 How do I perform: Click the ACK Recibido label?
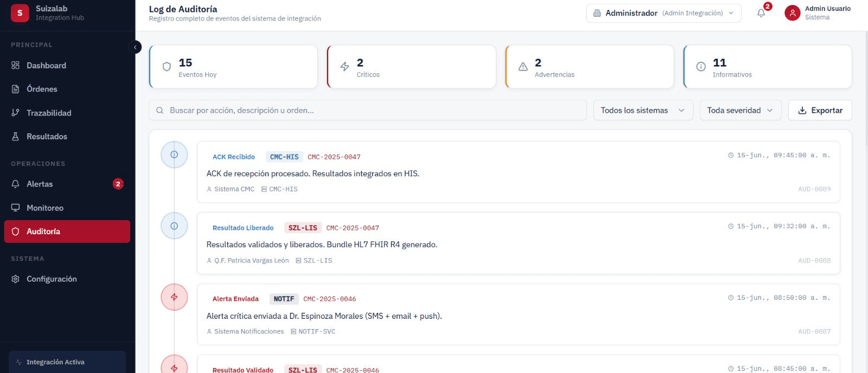coord(234,157)
